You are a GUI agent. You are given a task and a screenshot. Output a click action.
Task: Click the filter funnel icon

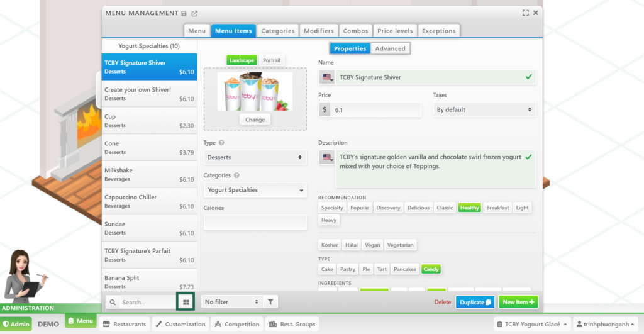click(270, 302)
